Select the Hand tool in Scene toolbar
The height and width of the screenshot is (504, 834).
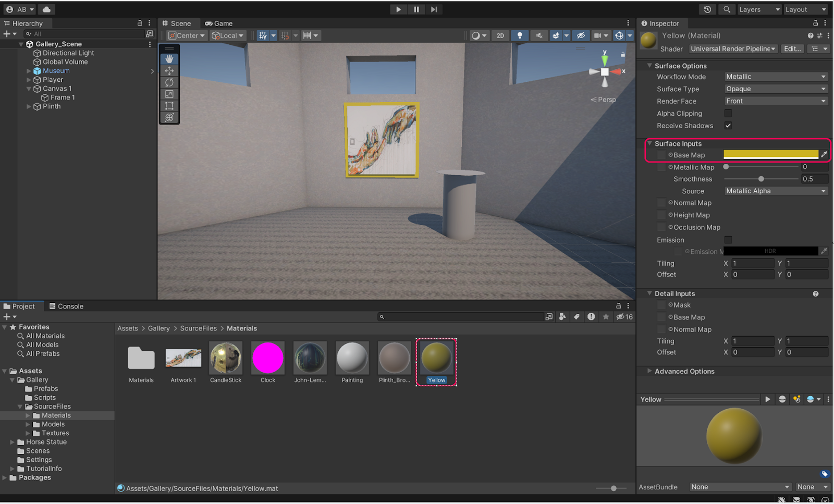point(169,59)
